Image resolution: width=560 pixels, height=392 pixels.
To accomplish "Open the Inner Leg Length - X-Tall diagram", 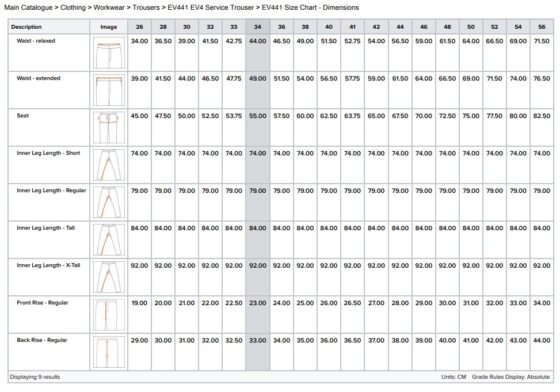I will (x=109, y=277).
